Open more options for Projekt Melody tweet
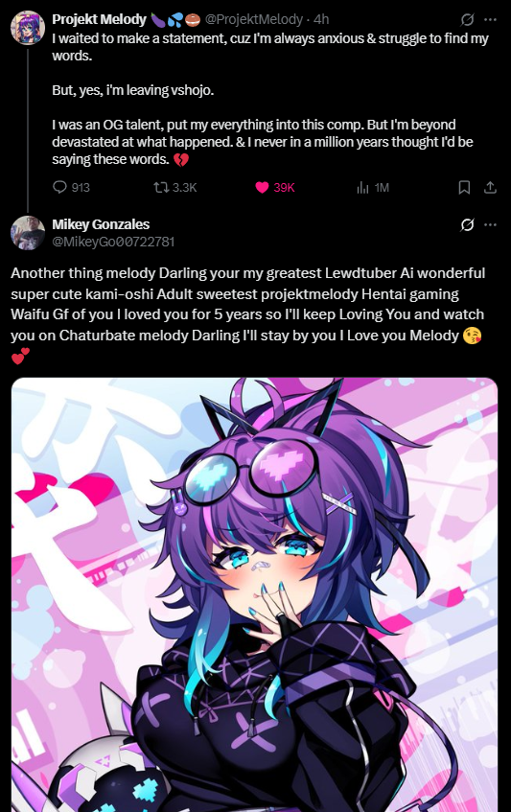 [x=490, y=20]
